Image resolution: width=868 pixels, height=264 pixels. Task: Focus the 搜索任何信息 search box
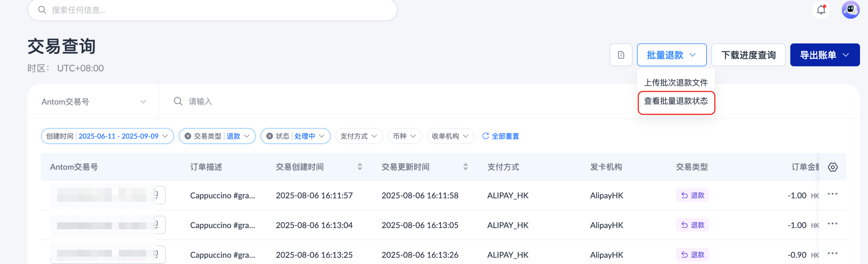click(212, 10)
